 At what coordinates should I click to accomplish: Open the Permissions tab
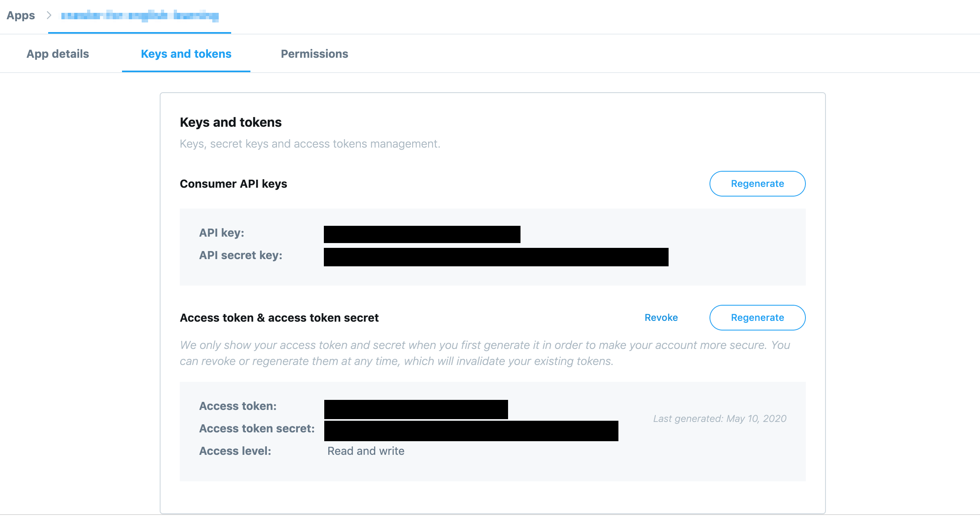coord(315,53)
